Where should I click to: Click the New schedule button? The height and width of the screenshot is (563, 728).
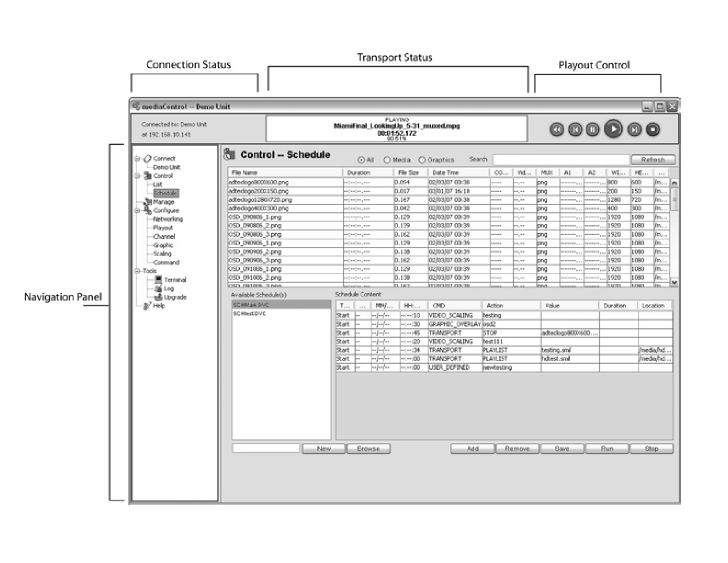(323, 449)
